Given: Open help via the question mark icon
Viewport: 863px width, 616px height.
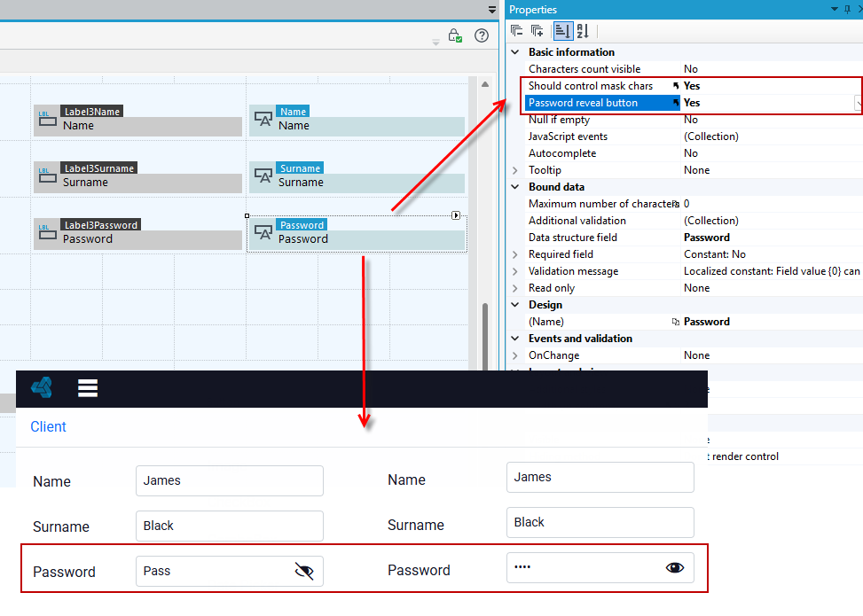Looking at the screenshot, I should tap(482, 35).
